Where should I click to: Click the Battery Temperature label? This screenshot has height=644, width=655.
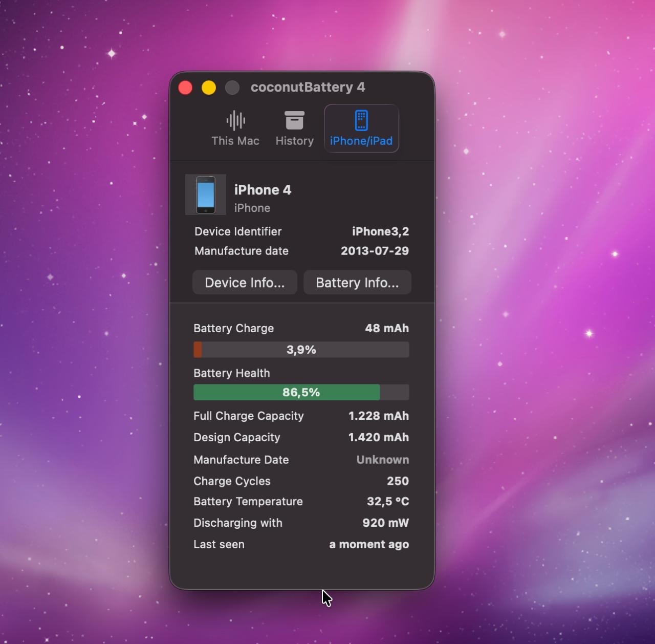248,501
